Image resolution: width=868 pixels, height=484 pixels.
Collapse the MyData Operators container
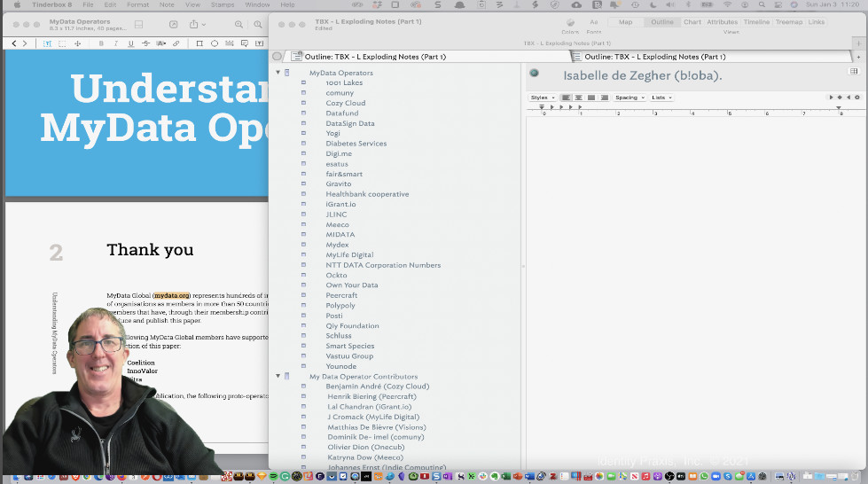[x=278, y=73]
